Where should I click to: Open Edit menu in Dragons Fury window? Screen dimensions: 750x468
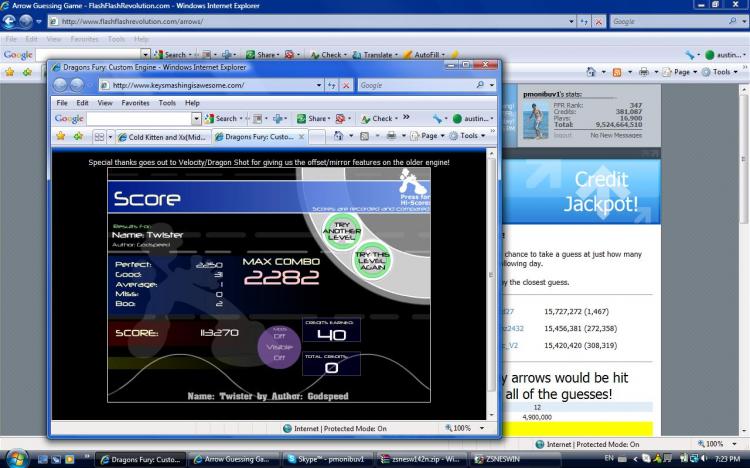tap(82, 102)
